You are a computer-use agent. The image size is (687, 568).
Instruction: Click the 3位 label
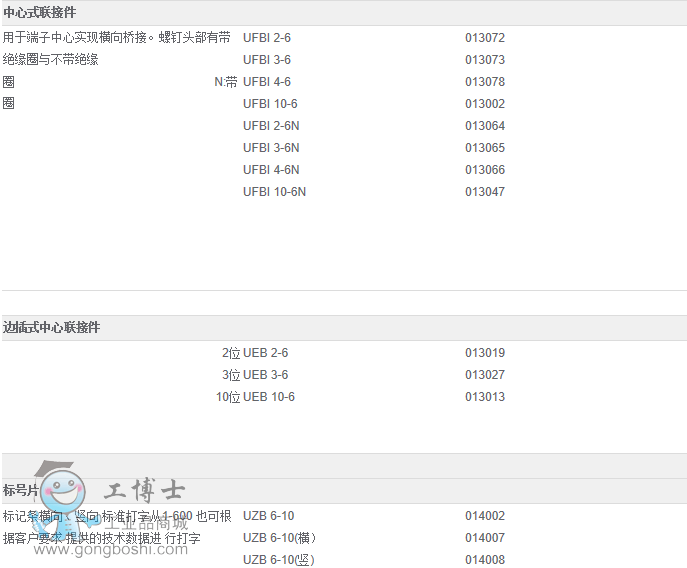[x=231, y=375]
